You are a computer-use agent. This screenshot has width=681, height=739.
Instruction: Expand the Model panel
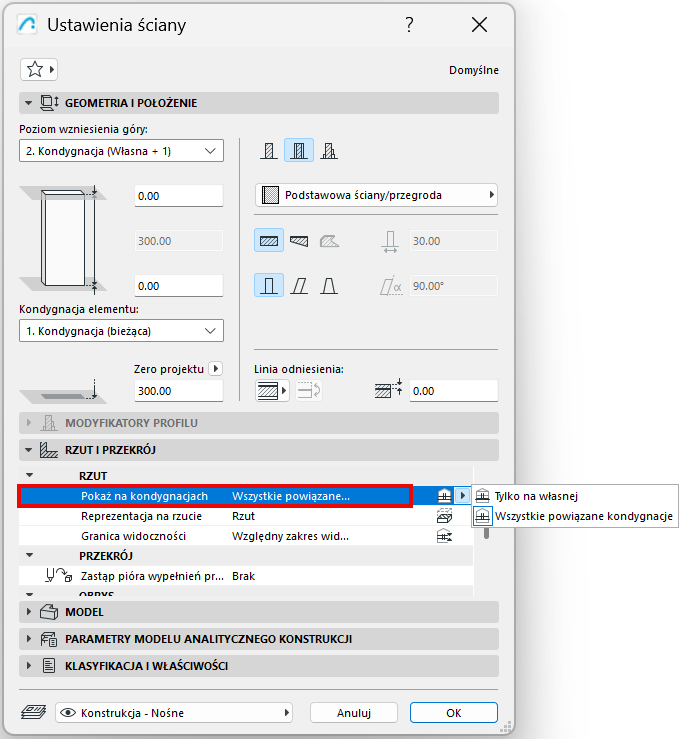click(29, 612)
